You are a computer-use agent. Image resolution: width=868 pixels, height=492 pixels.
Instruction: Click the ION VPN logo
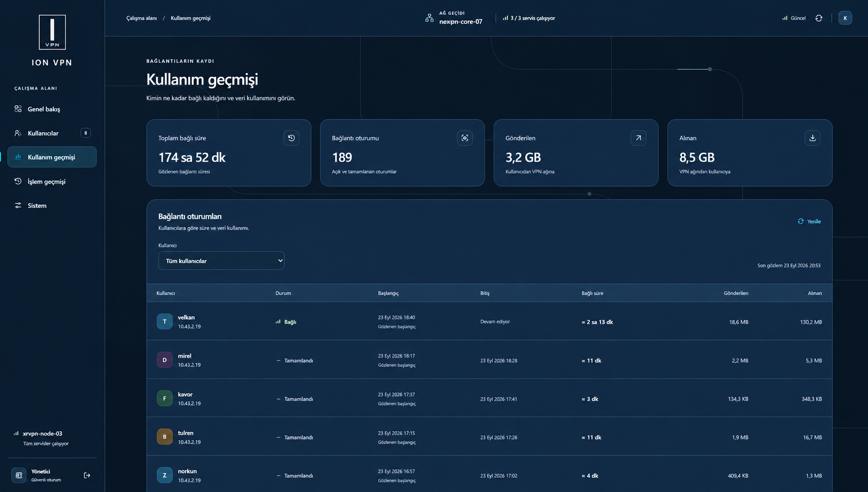[52, 32]
